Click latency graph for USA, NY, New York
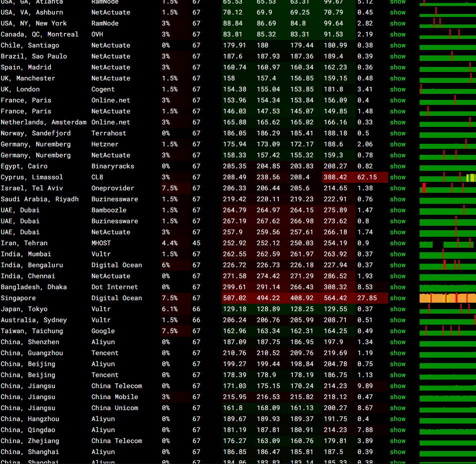Image resolution: width=476 pixels, height=464 pixels. coord(448,23)
